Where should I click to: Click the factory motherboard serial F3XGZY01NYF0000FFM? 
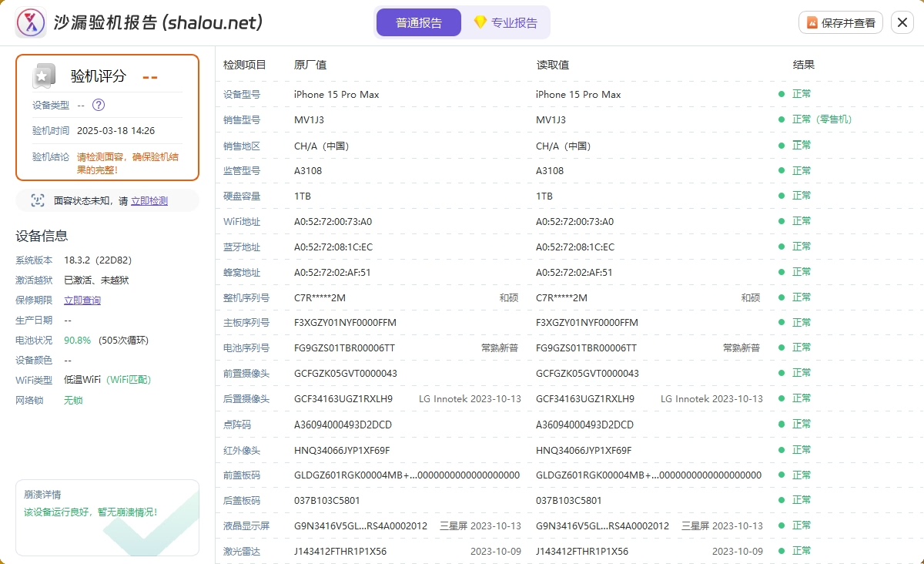pos(345,322)
